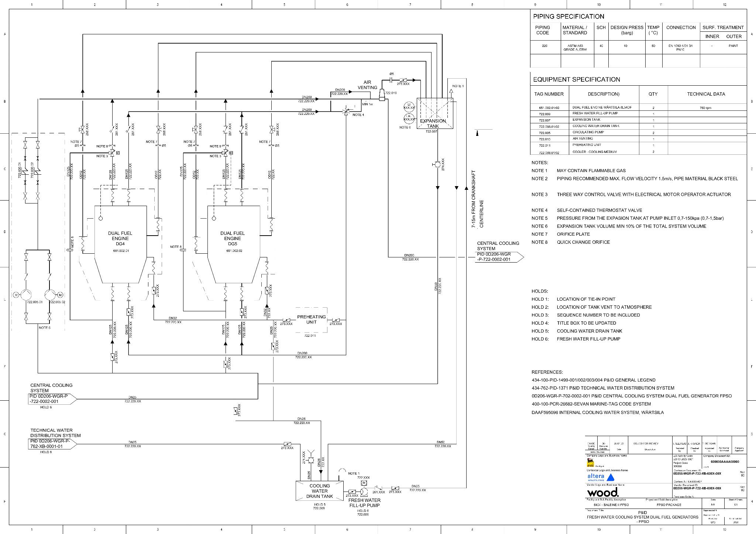Select circulating pump symbol 722.005.01
Image resolution: width=756 pixels, height=534 pixels.
coord(26,295)
